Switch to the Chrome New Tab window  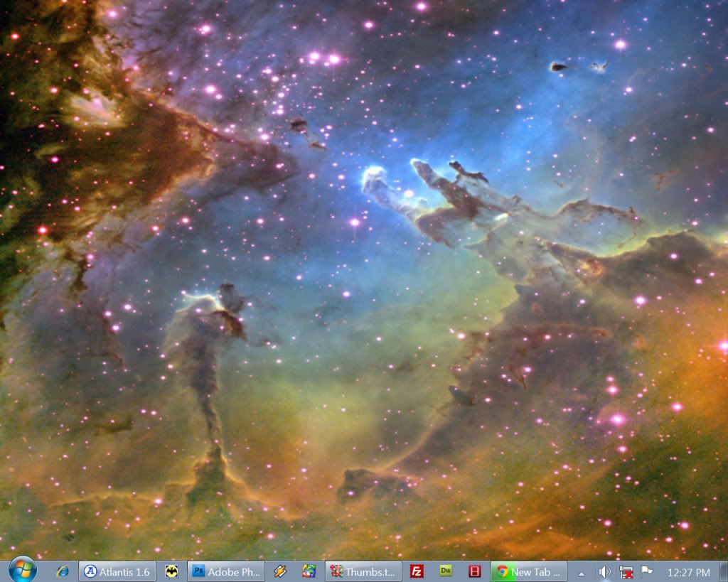tap(529, 571)
